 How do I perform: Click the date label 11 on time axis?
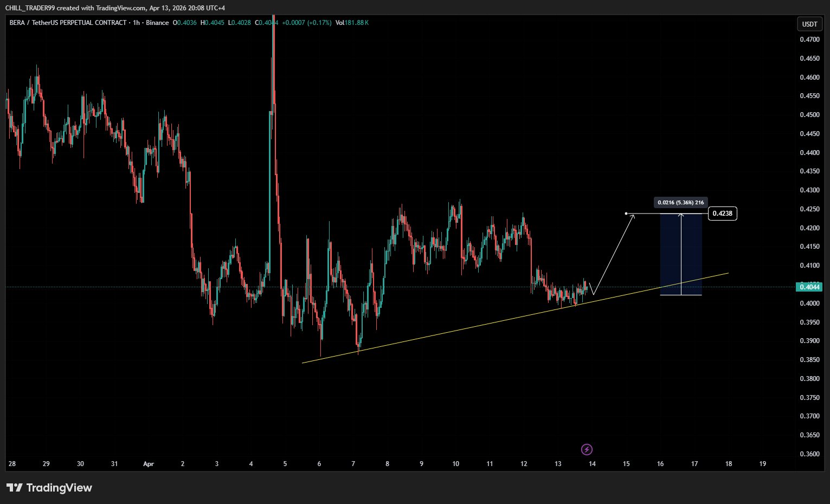point(490,464)
